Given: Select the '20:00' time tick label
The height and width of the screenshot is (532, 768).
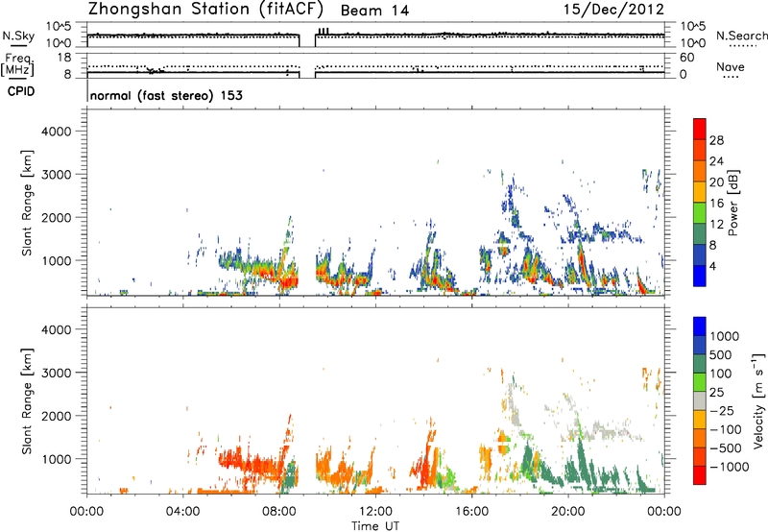Looking at the screenshot, I should (x=567, y=512).
